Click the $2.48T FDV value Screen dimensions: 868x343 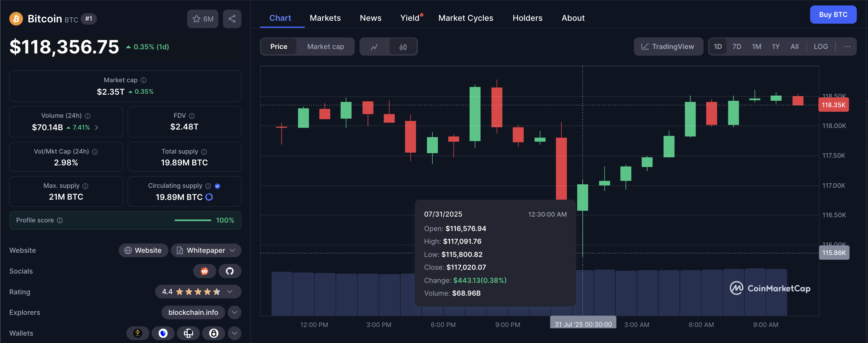point(184,127)
